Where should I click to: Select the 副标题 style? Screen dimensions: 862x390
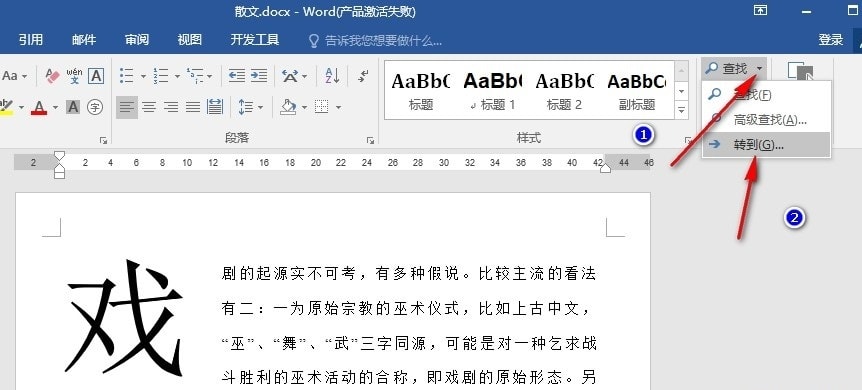[637, 91]
